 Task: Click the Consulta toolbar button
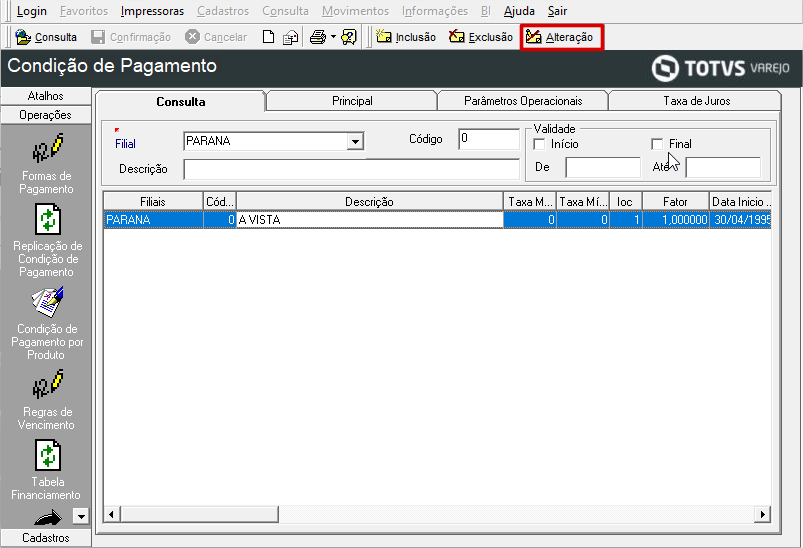click(x=46, y=37)
